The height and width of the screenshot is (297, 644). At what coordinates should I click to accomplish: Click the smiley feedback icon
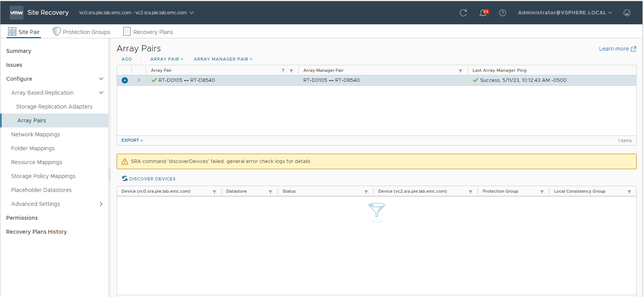click(x=627, y=13)
